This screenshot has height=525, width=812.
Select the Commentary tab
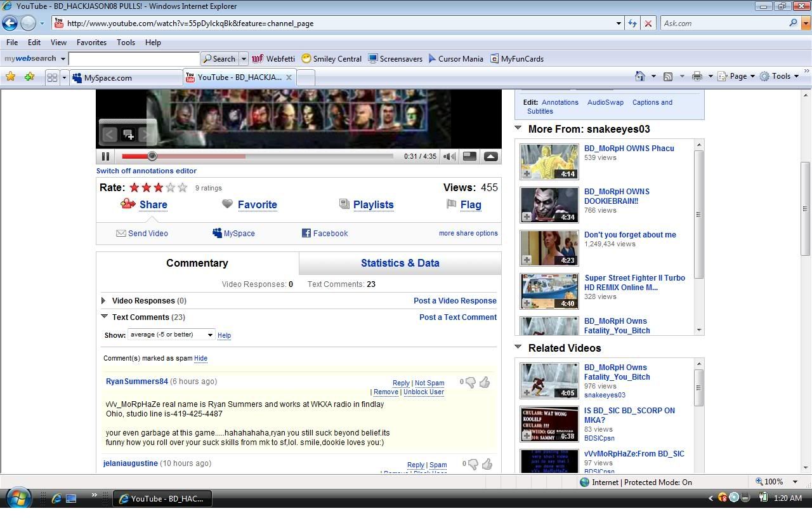[197, 263]
